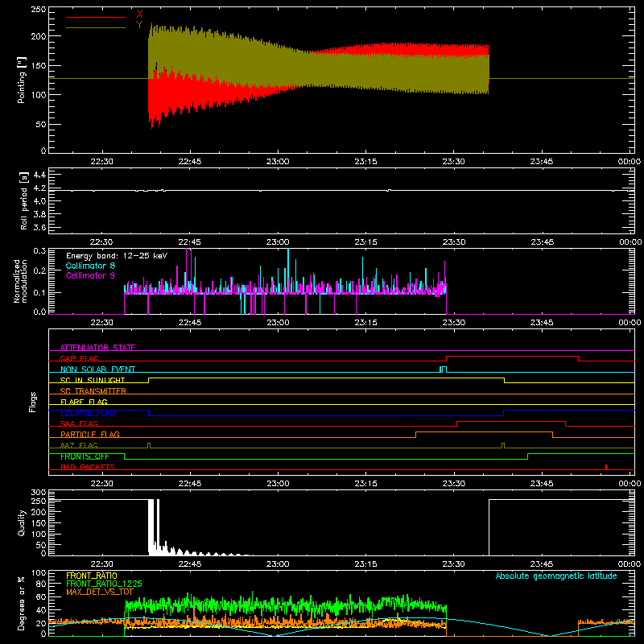Viewport: 644px width, 644px height.
Task: Click the green FRONTS_OFF label
Action: (85, 456)
